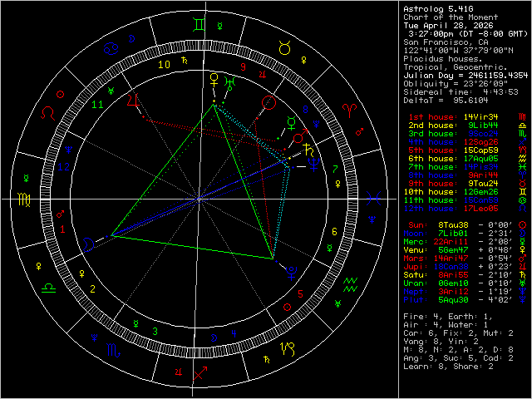Select large yellow Saturn glyph above Neptune in wheel
Screen dimensions: 532x399
[309, 150]
